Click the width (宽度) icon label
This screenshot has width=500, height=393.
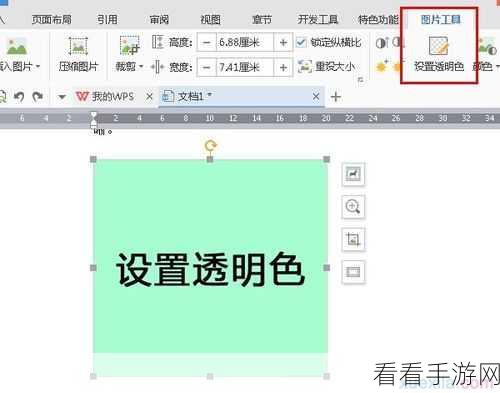pyautogui.click(x=171, y=67)
